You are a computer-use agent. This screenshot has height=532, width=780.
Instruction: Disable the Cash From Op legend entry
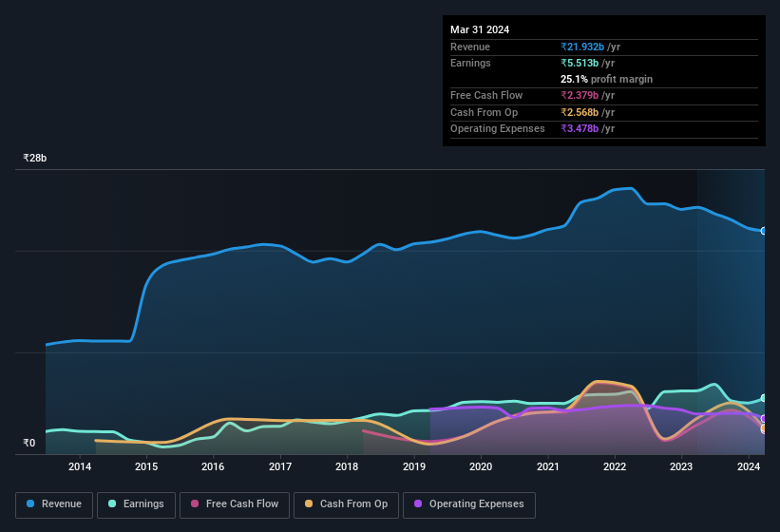click(345, 504)
